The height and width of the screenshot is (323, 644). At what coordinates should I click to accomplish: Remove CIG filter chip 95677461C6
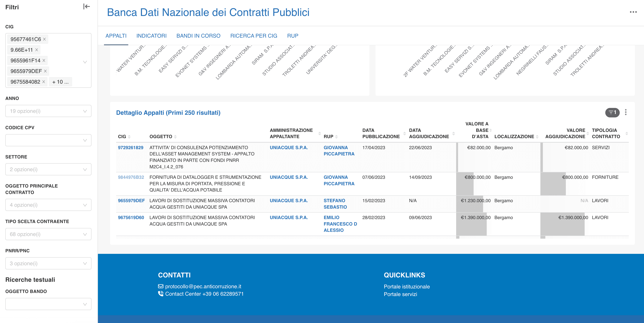[44, 39]
